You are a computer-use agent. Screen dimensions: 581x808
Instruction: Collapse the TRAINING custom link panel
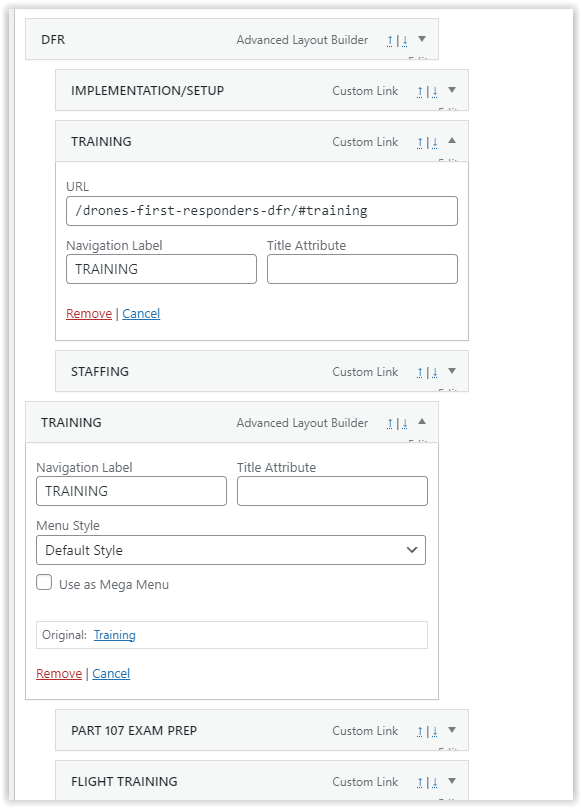[x=452, y=140]
